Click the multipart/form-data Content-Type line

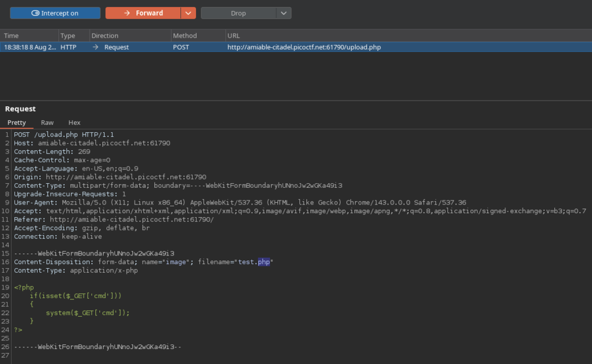178,185
